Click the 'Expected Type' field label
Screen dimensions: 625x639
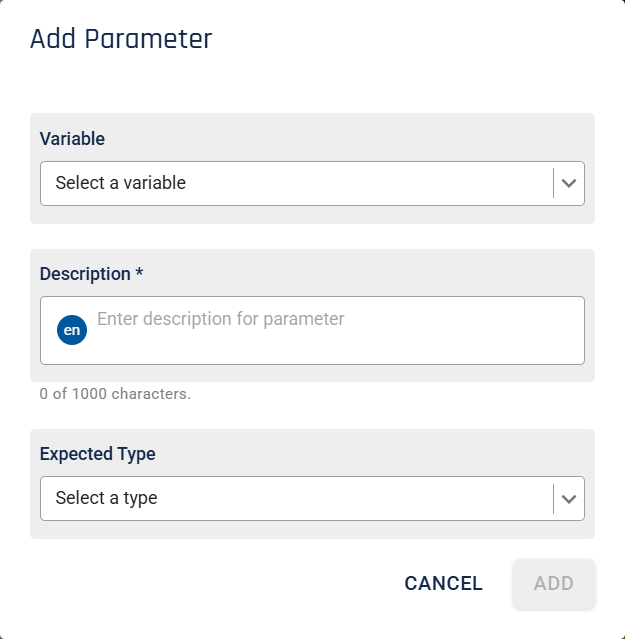pos(97,454)
